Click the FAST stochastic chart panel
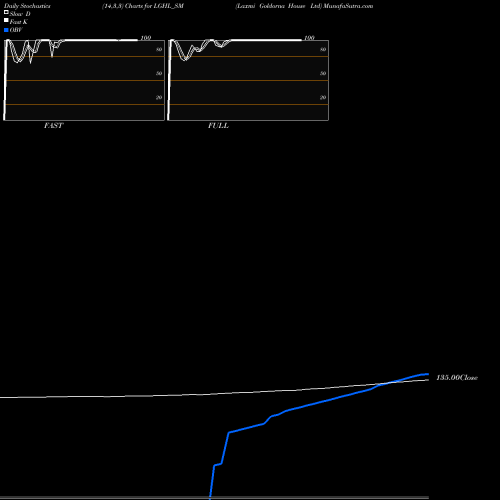This screenshot has width=500, height=500. (x=84, y=80)
